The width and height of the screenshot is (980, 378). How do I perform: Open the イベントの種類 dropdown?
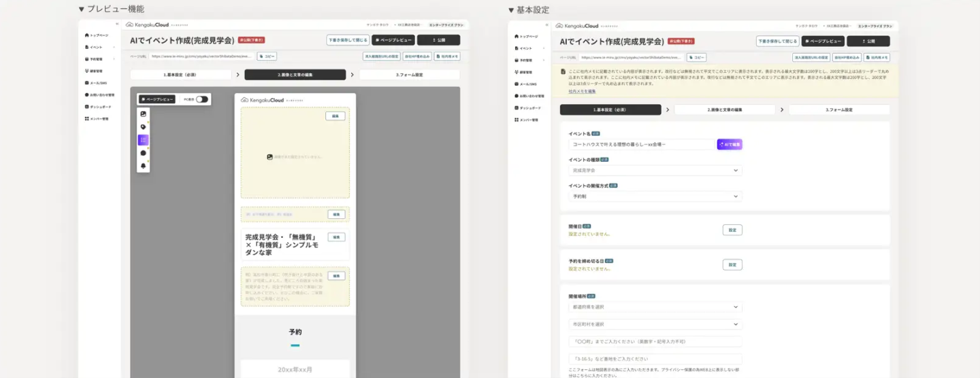655,170
